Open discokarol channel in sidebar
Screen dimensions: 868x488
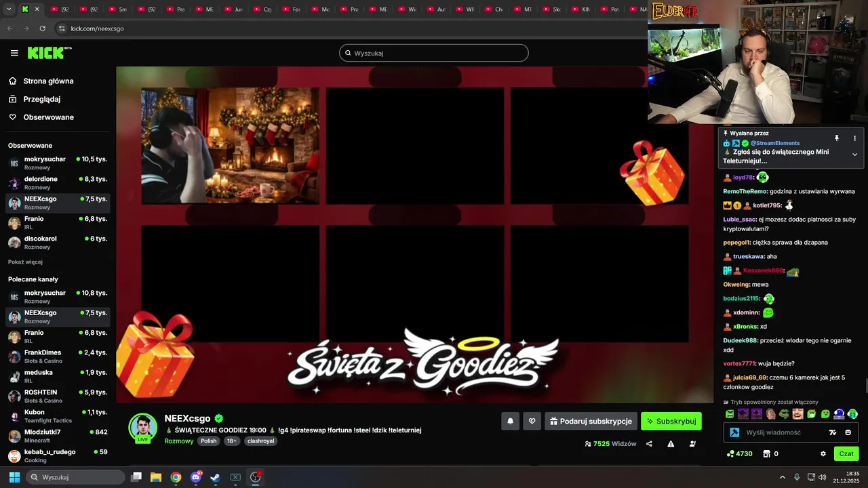(58, 243)
